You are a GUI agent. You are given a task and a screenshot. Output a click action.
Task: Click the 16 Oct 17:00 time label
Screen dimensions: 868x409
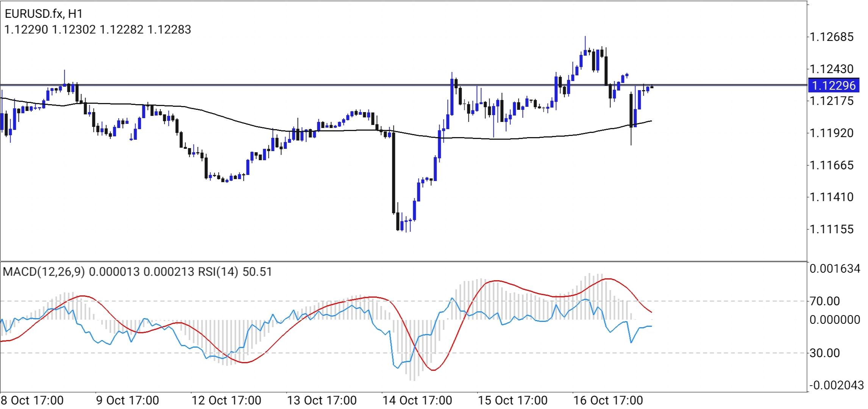[608, 401]
